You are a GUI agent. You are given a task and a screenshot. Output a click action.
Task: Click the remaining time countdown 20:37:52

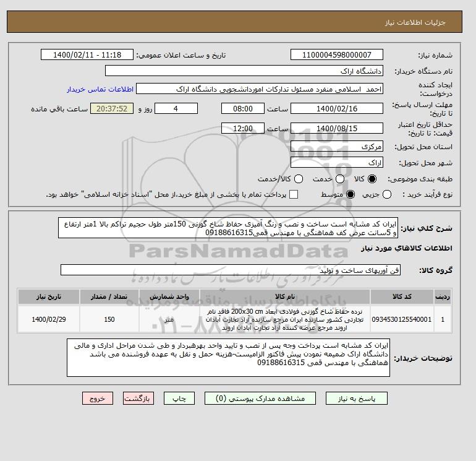tap(112, 108)
